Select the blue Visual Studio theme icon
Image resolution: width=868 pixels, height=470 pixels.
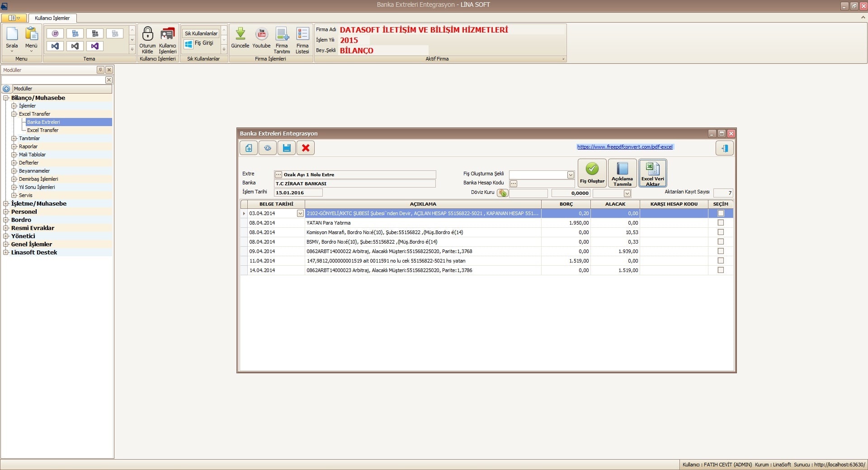point(55,46)
